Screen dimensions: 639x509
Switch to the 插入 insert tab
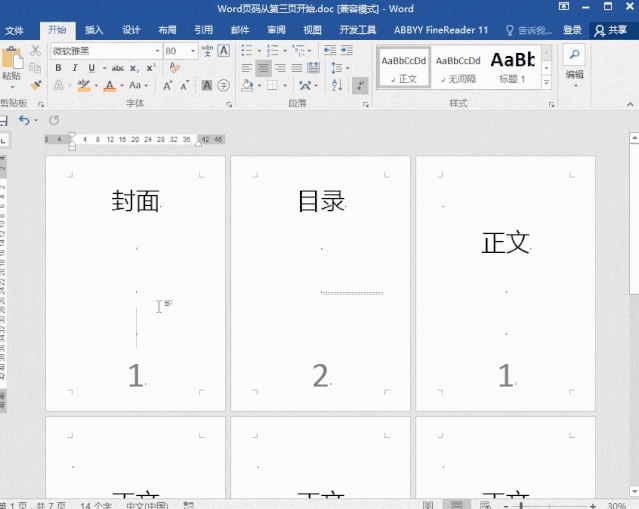click(94, 30)
